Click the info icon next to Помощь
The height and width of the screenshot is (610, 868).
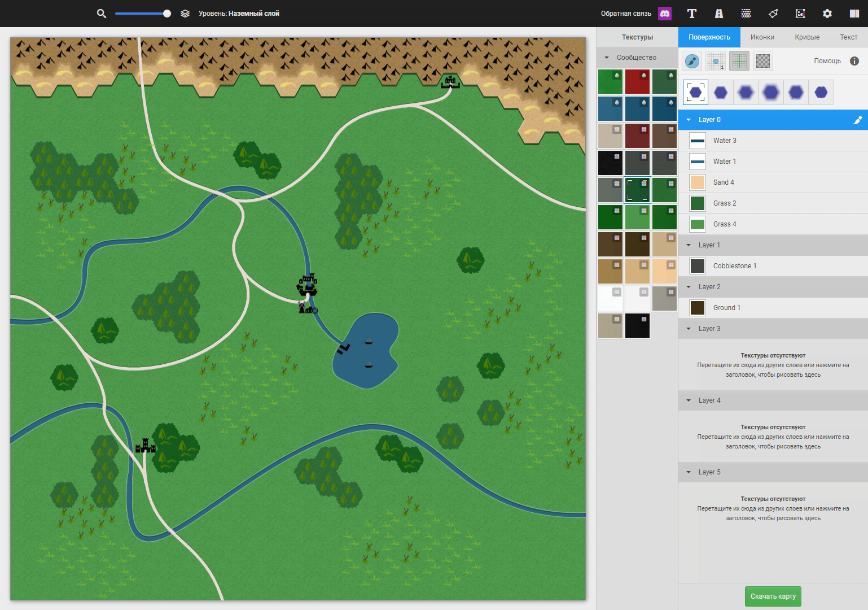click(x=854, y=61)
